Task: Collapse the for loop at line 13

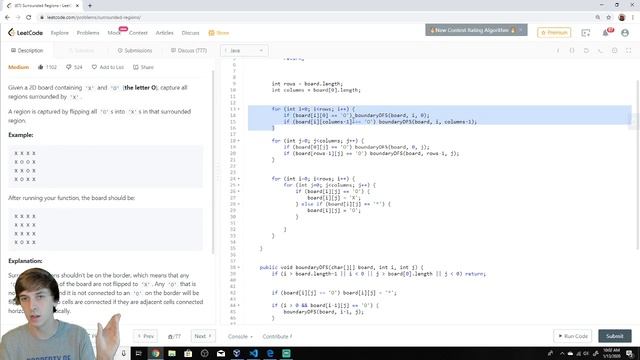Action: (x=239, y=109)
